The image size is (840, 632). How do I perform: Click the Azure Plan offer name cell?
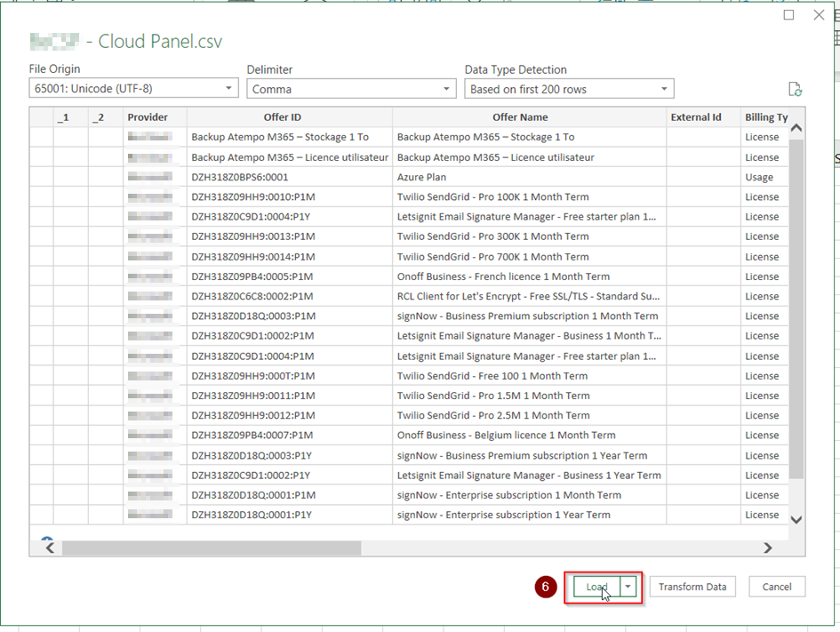pyautogui.click(x=529, y=177)
